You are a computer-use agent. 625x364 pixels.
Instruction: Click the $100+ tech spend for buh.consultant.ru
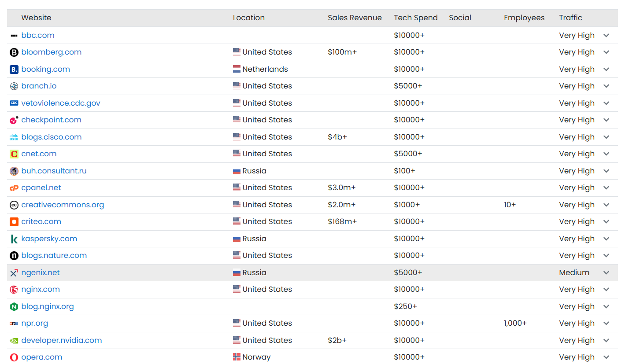pos(404,171)
